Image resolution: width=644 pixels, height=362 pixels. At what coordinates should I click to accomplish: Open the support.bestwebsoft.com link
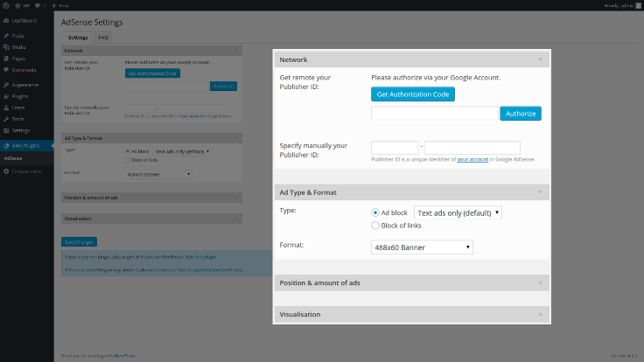pos(209,270)
